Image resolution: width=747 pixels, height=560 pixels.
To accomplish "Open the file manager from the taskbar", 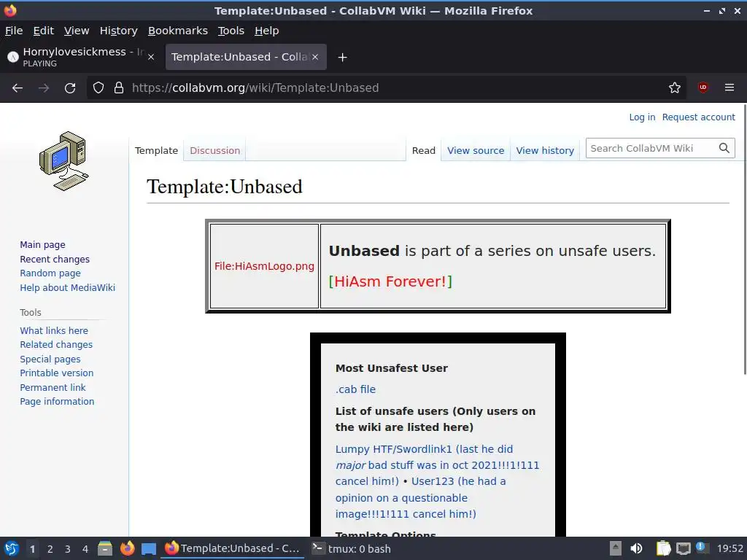I will point(105,548).
